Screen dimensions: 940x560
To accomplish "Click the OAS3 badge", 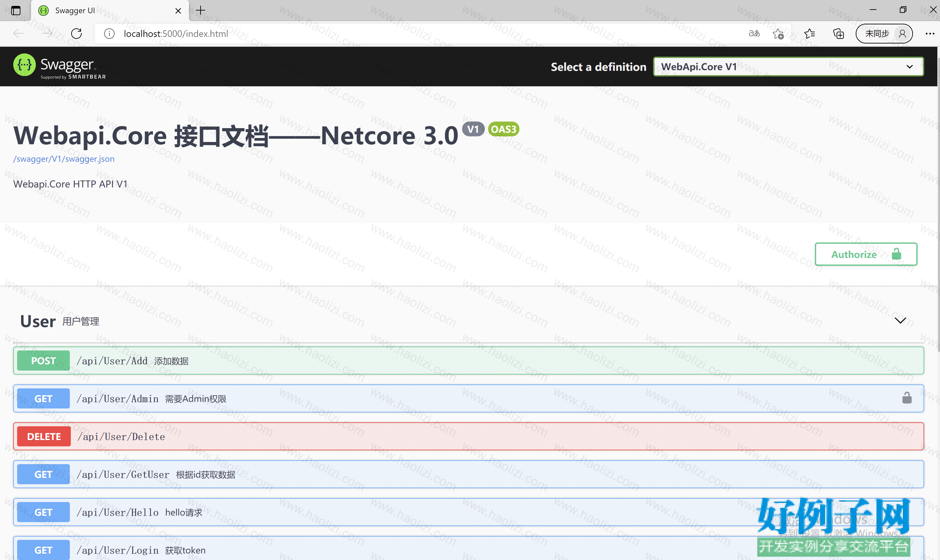I will tap(504, 129).
